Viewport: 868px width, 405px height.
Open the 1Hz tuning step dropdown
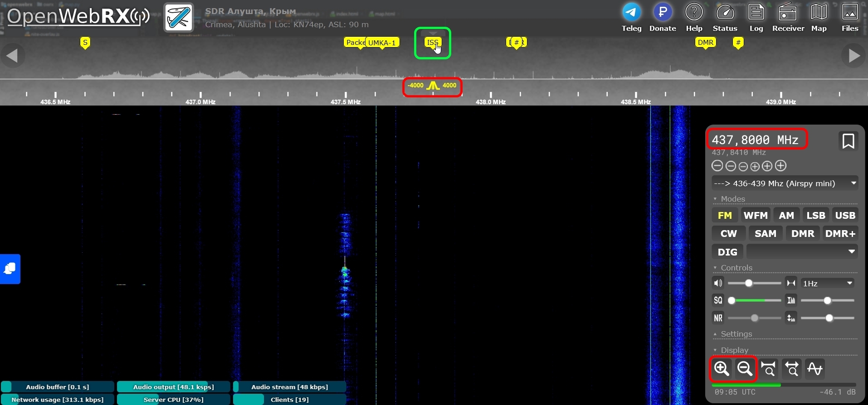(x=828, y=283)
